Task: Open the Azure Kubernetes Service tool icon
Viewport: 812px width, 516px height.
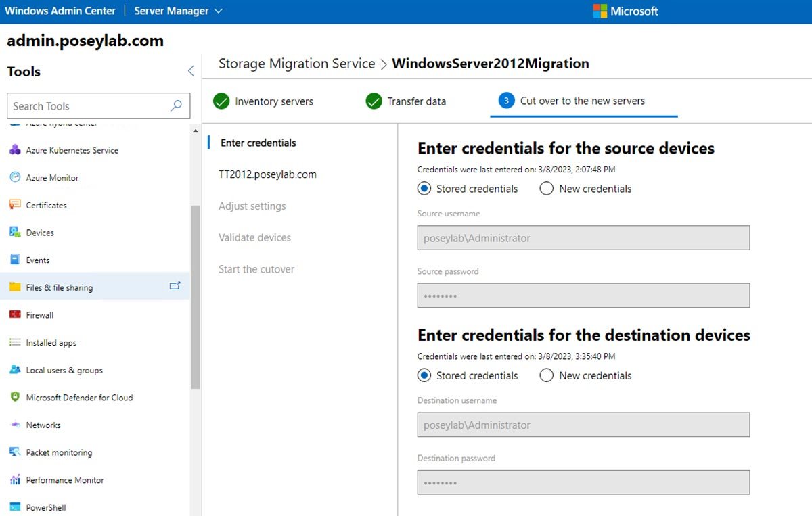Action: coord(15,150)
